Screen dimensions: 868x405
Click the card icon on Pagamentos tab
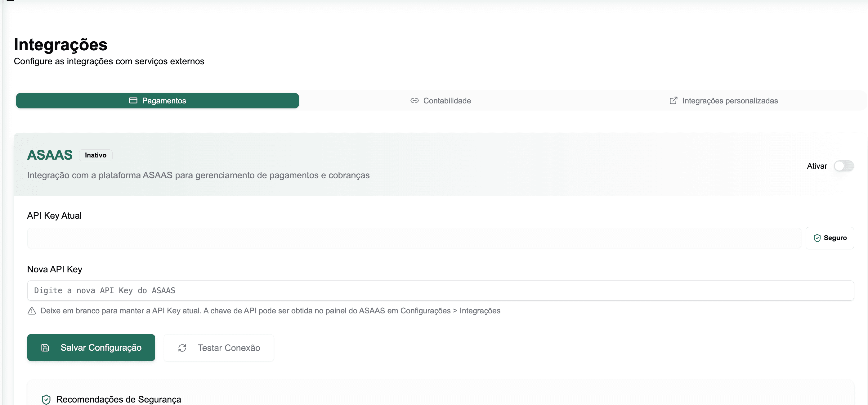133,100
